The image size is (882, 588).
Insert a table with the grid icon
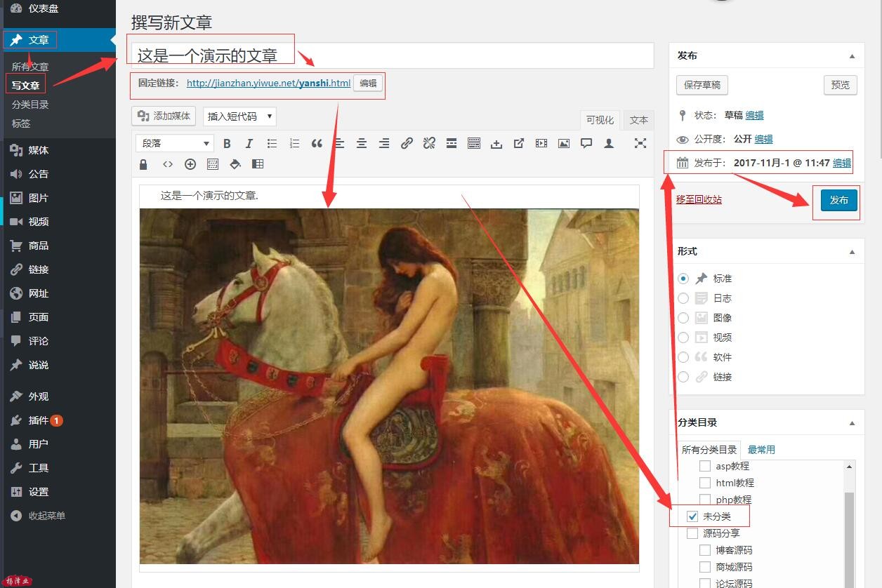coord(258,164)
